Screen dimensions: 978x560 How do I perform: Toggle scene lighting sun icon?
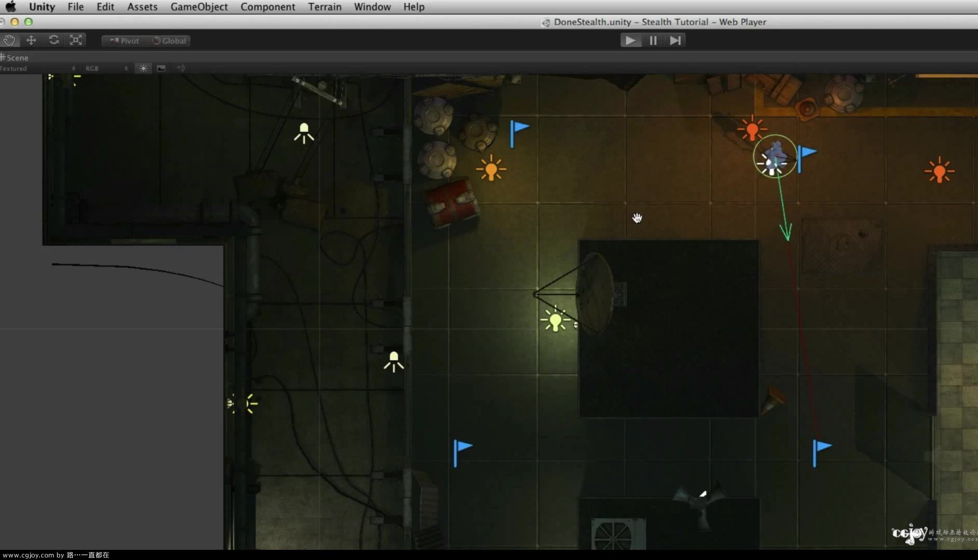click(x=143, y=68)
